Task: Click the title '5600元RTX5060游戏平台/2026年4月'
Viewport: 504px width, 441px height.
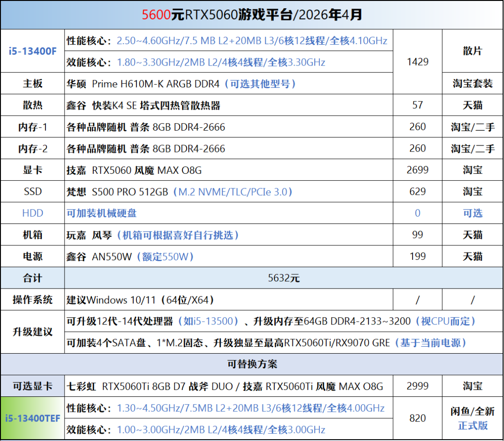Action: [252, 15]
